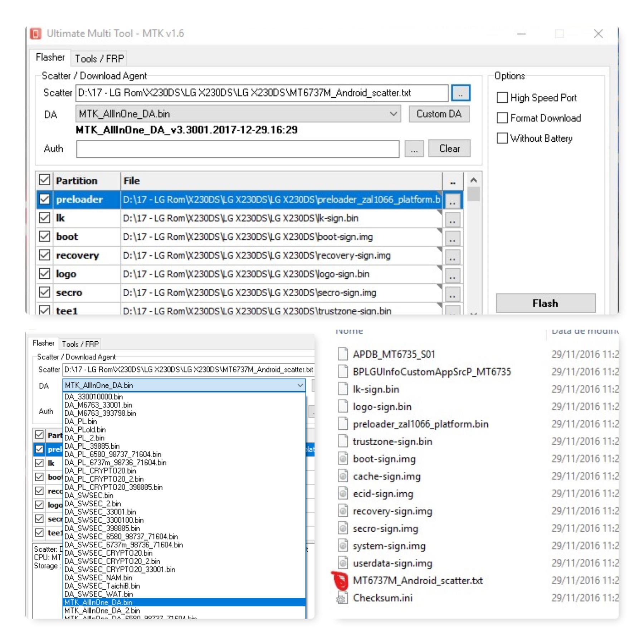Viewport: 644px width, 644px height.
Task: Select the MT6737M_Android_scatter.txt file name
Action: click(418, 580)
